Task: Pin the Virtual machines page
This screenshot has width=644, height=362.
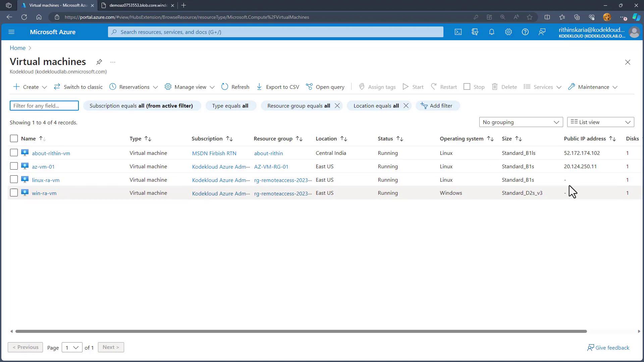Action: 99,62
